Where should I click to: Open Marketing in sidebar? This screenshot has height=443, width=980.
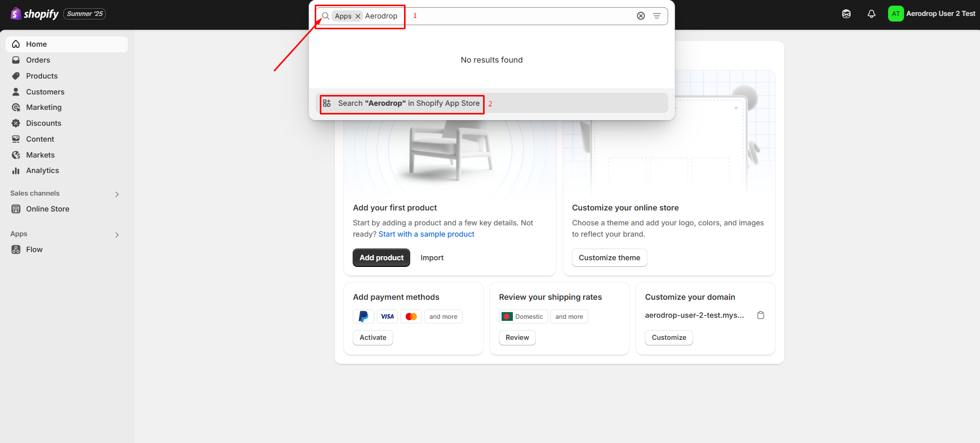coord(67,107)
